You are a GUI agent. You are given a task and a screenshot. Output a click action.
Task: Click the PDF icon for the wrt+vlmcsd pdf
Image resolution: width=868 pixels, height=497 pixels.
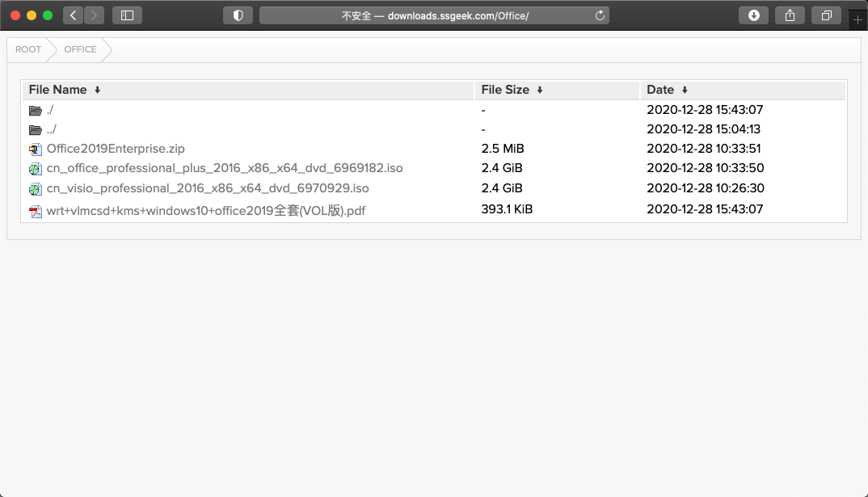(36, 212)
